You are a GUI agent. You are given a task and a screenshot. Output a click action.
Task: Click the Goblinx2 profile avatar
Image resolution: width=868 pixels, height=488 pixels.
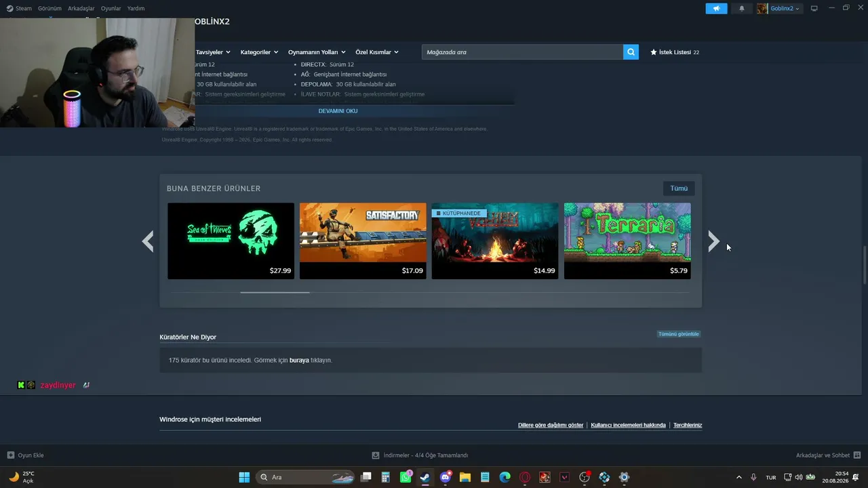point(762,8)
